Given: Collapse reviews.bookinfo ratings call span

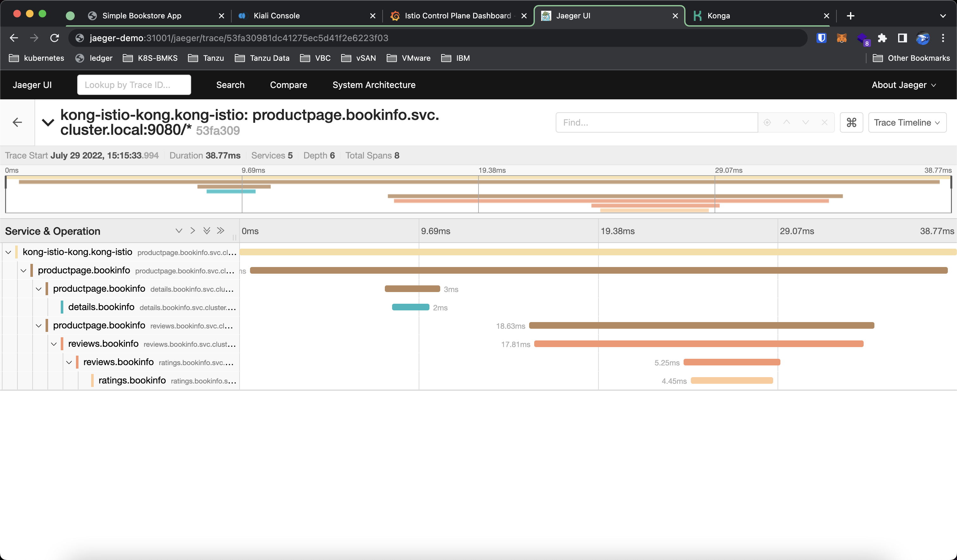Looking at the screenshot, I should [69, 362].
